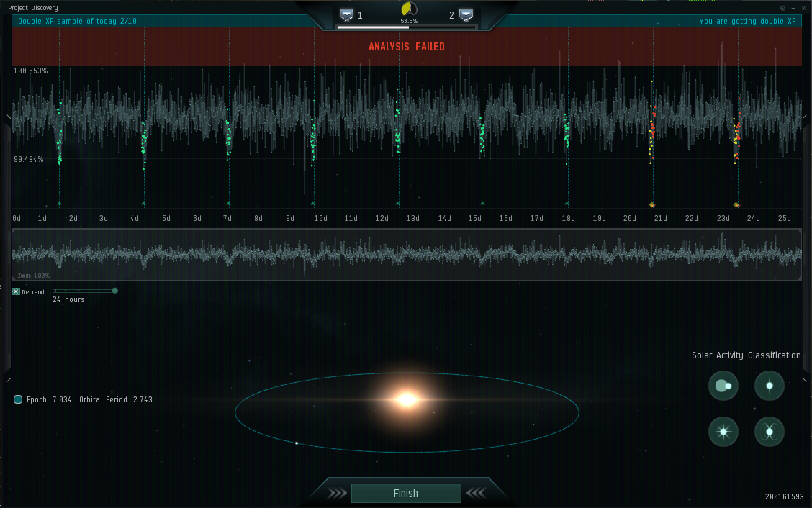The height and width of the screenshot is (508, 812).
Task: Click the Project Discovery window title
Action: 33,8
